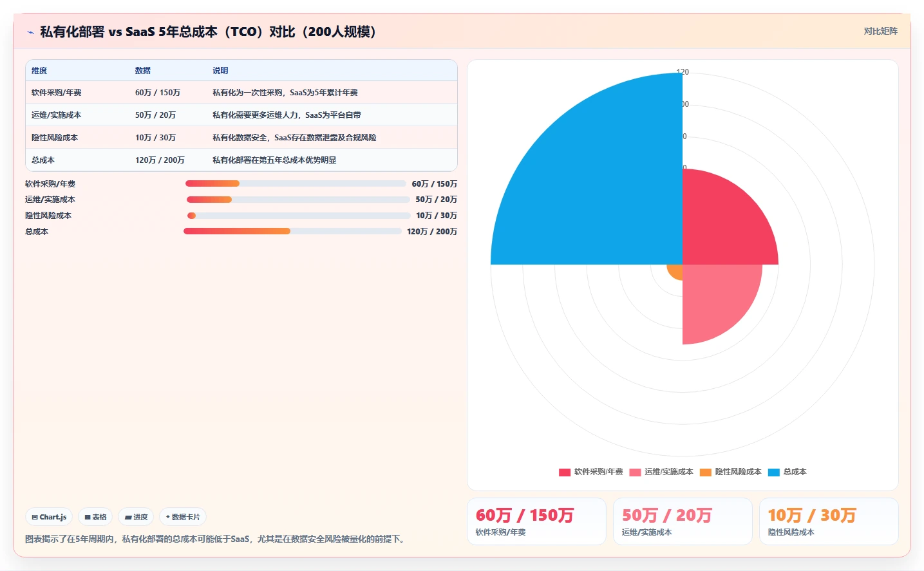The width and height of the screenshot is (924, 571).
Task: Click the 说明 column header
Action: point(220,71)
